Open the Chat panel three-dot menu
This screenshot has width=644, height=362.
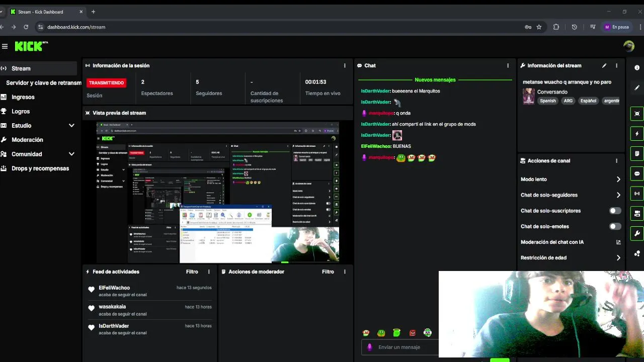tap(508, 65)
